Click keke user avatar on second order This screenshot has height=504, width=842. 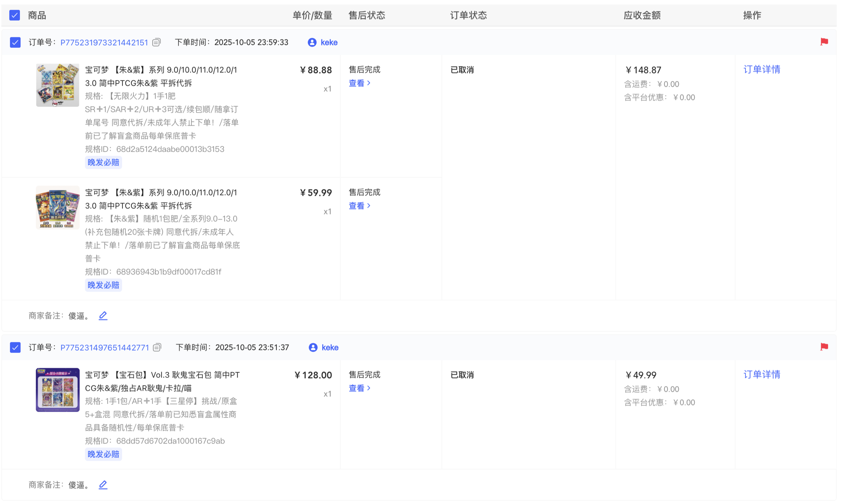coord(313,347)
